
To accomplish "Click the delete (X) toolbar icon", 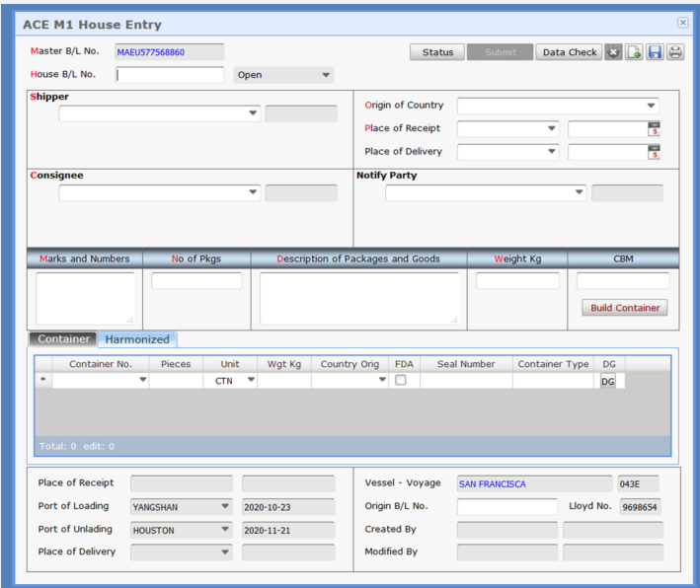I will pyautogui.click(x=613, y=52).
